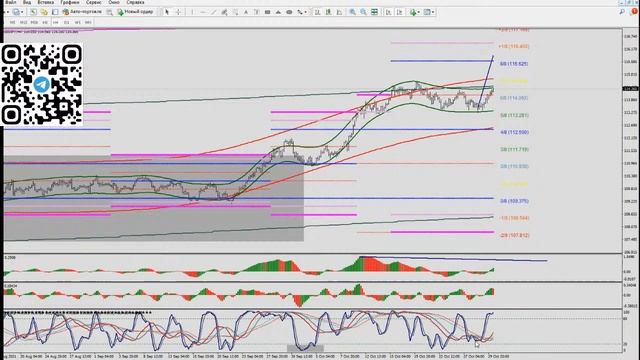This screenshot has width=640, height=360.
Task: Select the 3/8 (111.719) level label
Action: point(514,149)
